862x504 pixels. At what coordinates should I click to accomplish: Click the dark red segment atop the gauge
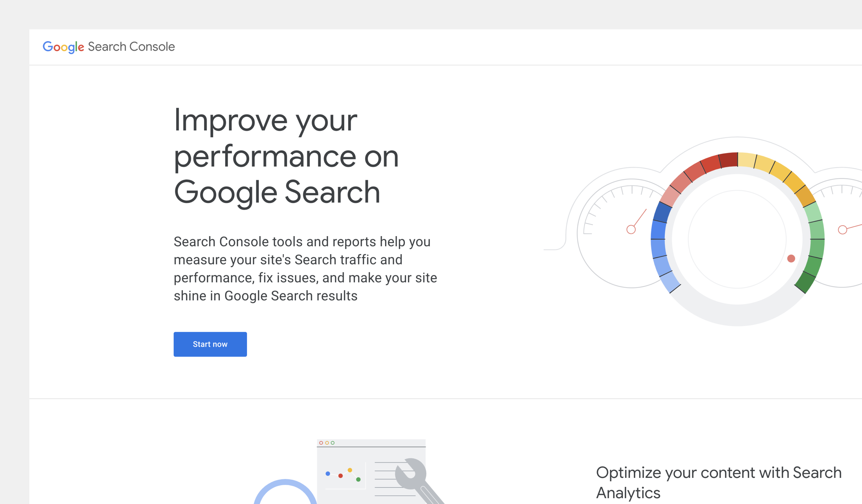(x=729, y=160)
